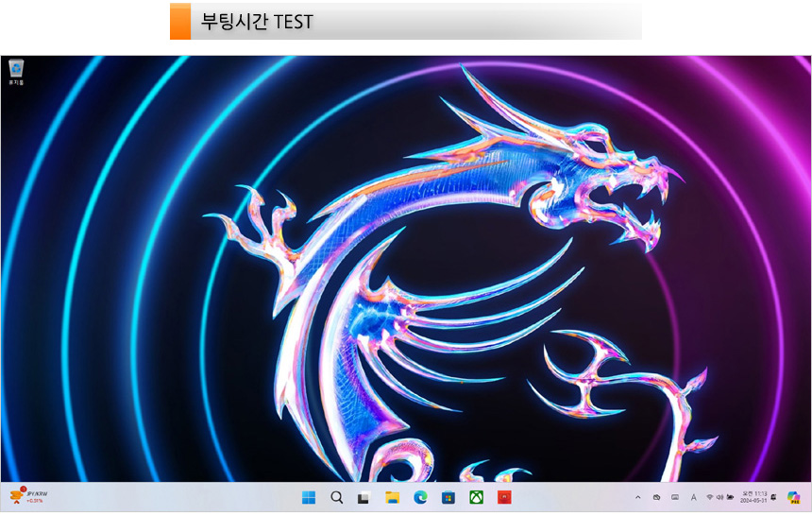Open the volume speaker icon
Image resolution: width=812 pixels, height=516 pixels.
click(719, 497)
